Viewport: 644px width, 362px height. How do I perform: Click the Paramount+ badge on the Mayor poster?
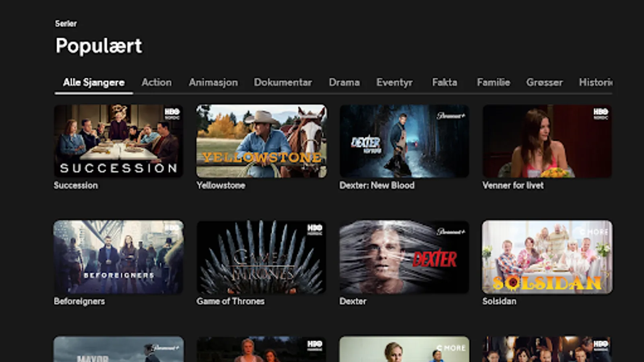point(165,347)
